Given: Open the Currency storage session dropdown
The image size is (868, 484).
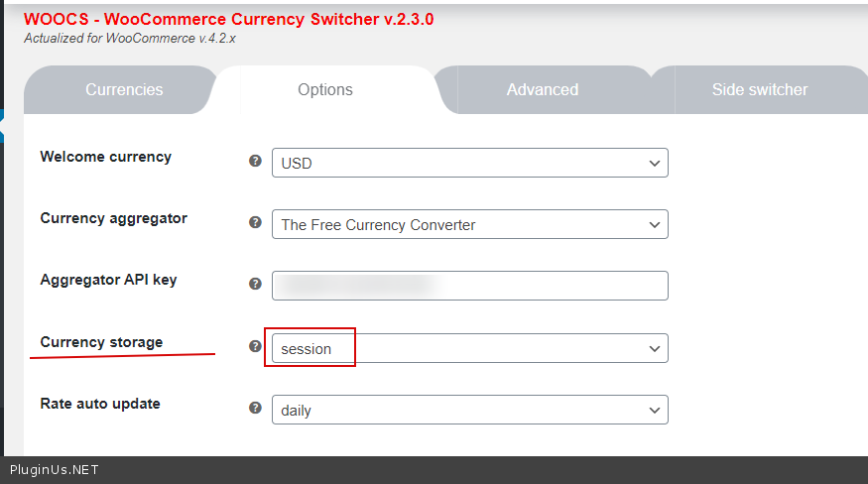Looking at the screenshot, I should pos(469,348).
